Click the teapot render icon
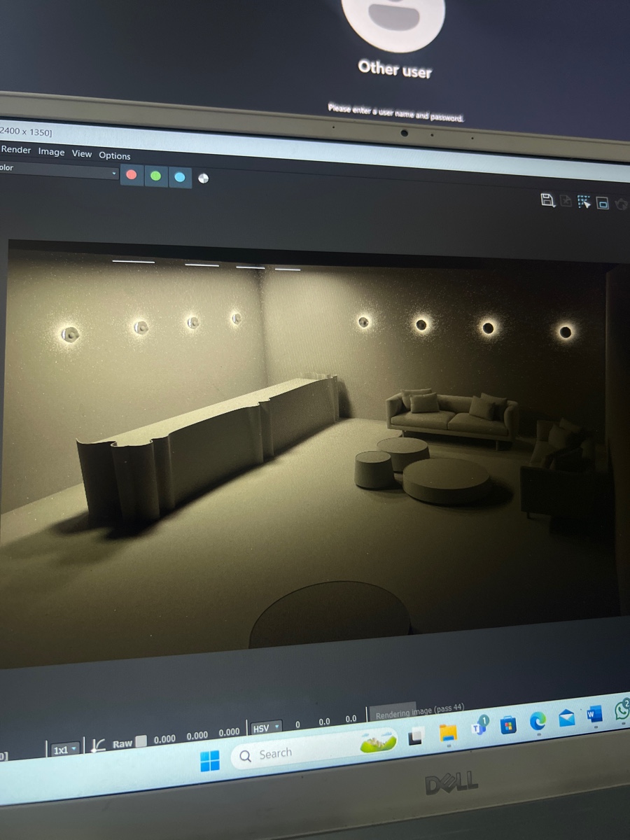630x840 pixels. click(621, 204)
